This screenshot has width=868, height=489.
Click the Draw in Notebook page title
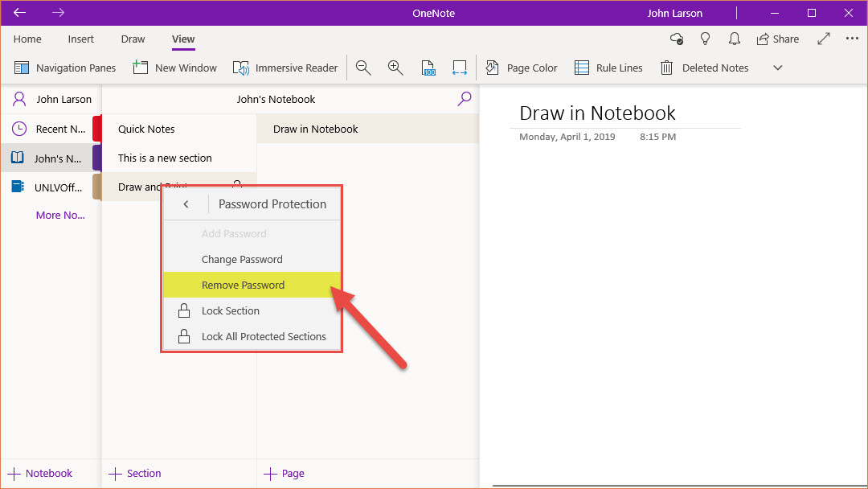597,113
